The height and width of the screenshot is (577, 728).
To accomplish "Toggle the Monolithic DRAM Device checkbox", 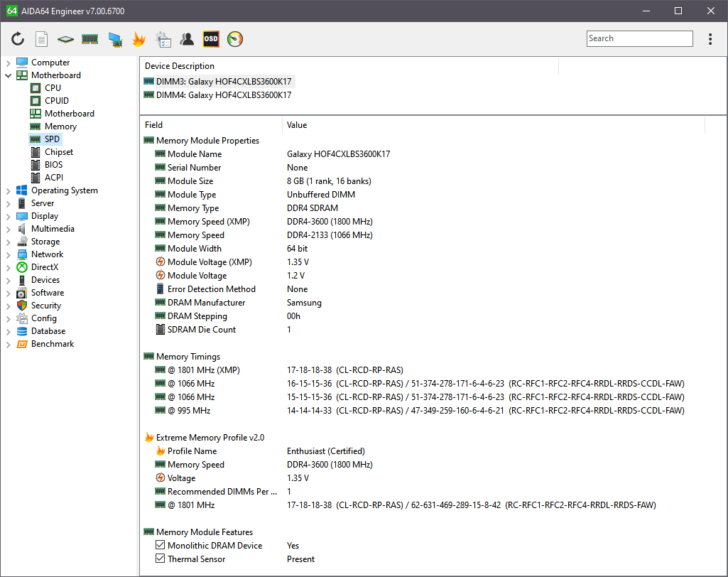I will (161, 545).
